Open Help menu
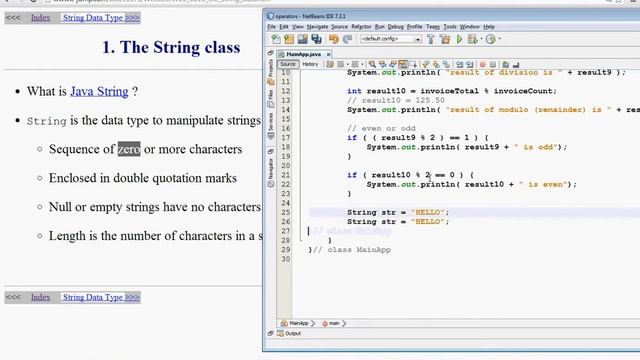 [489, 27]
